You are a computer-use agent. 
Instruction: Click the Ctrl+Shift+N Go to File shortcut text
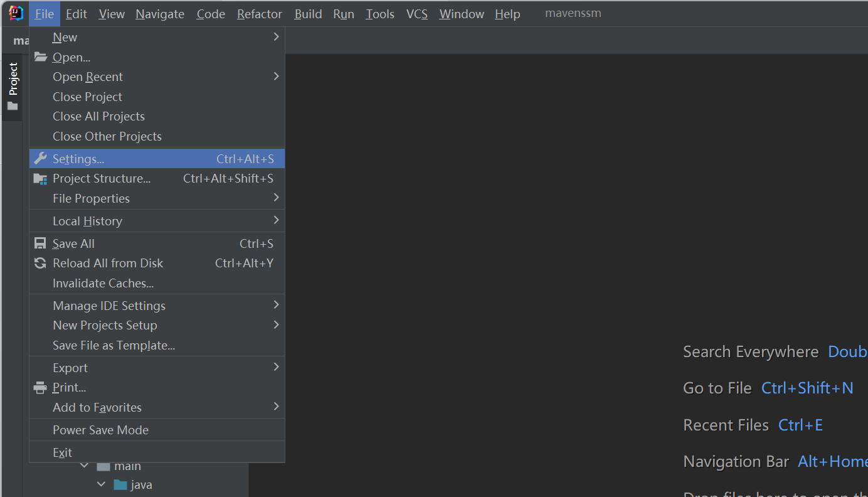point(807,388)
